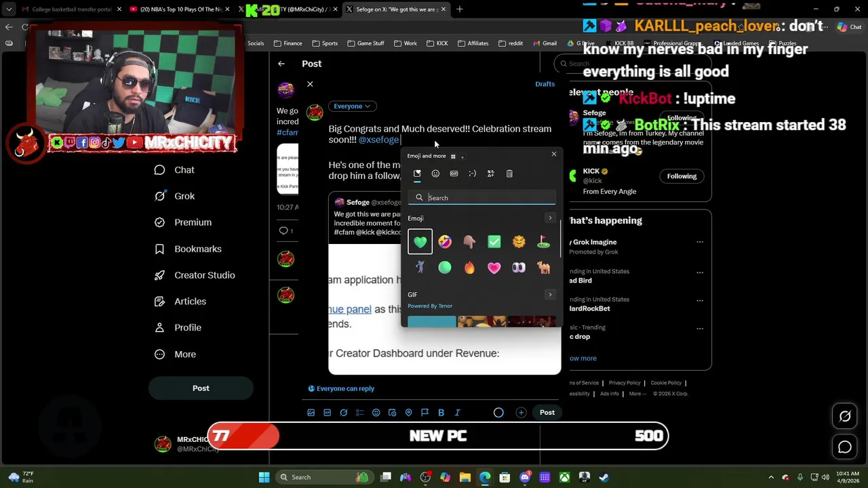Open Grok in X sidebar

click(174, 197)
